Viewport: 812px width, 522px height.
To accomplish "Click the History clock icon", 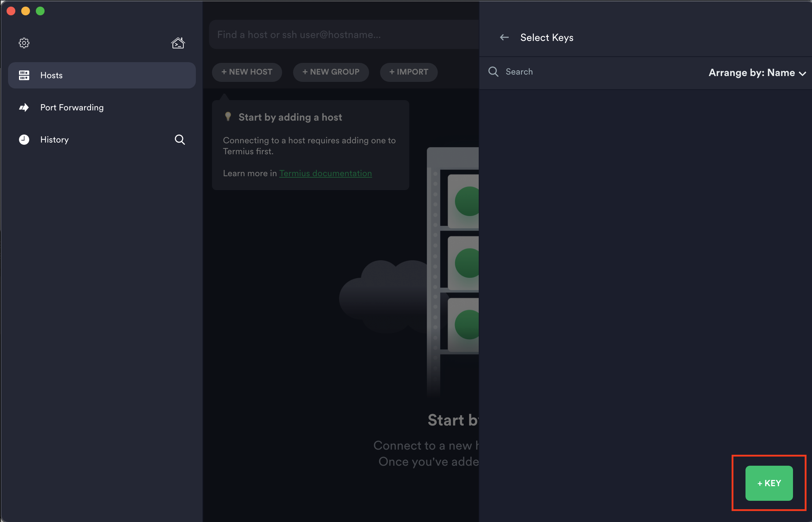I will (24, 140).
